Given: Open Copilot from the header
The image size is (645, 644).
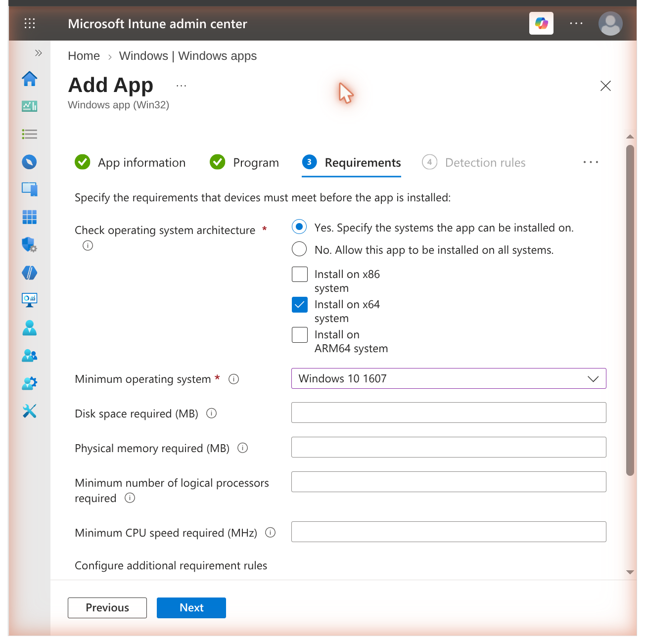Looking at the screenshot, I should (x=541, y=23).
